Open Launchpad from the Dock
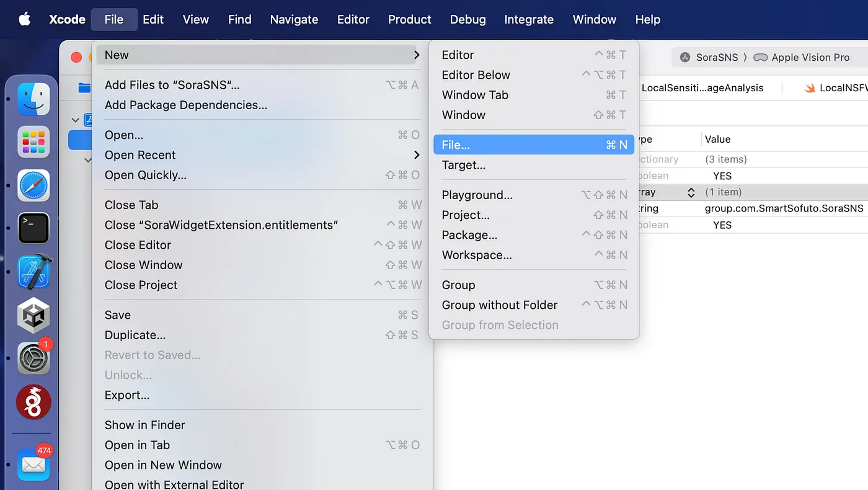The height and width of the screenshot is (490, 868). pyautogui.click(x=33, y=142)
